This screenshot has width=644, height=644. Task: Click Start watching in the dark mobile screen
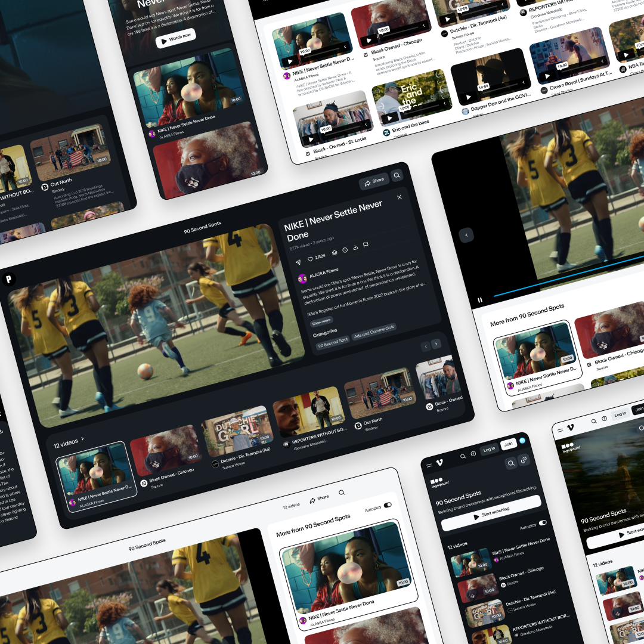tap(491, 513)
